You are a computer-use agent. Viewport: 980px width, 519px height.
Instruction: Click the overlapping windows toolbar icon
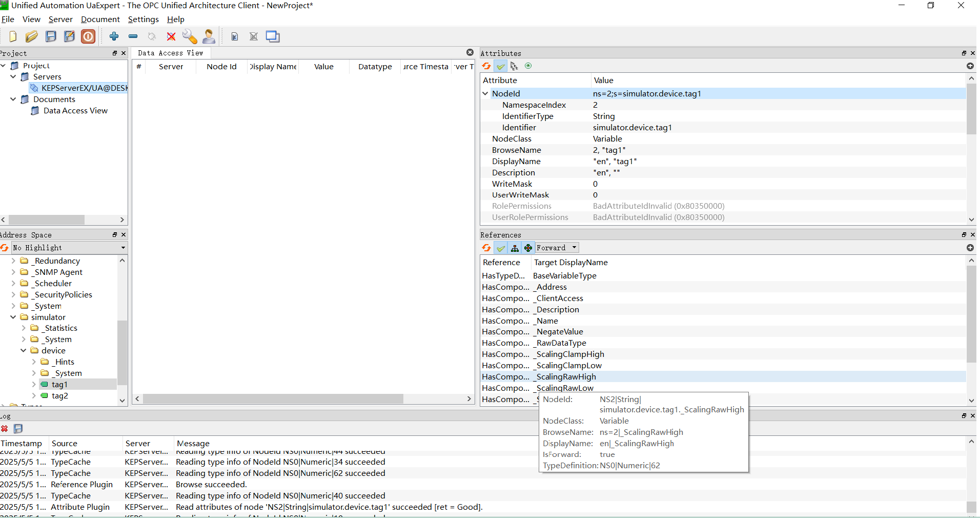coord(273,36)
